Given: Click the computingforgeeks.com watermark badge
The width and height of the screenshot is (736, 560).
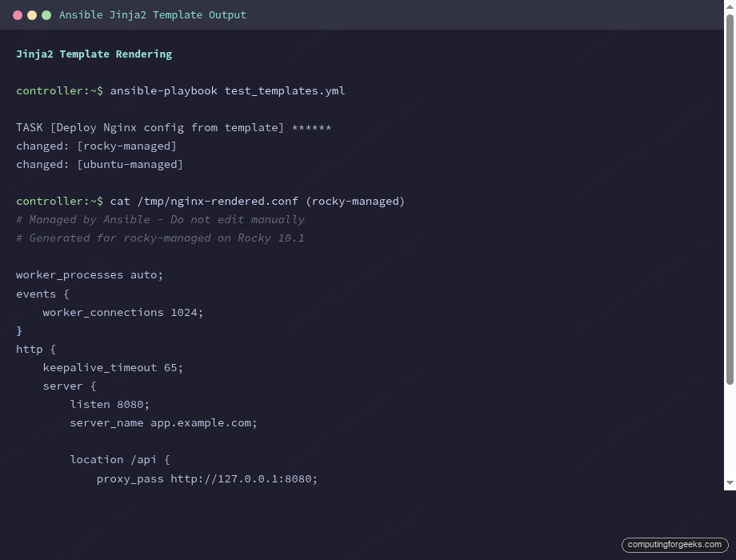Looking at the screenshot, I should click(x=674, y=545).
